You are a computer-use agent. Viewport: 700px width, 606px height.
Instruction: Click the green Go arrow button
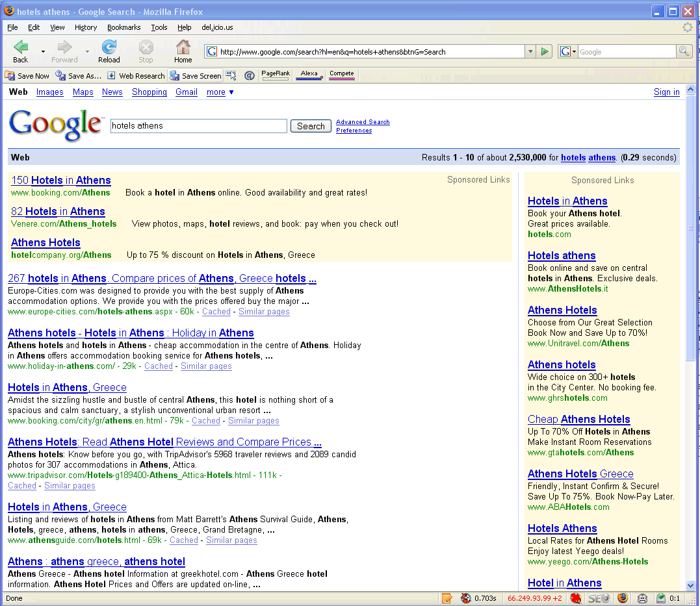point(545,52)
